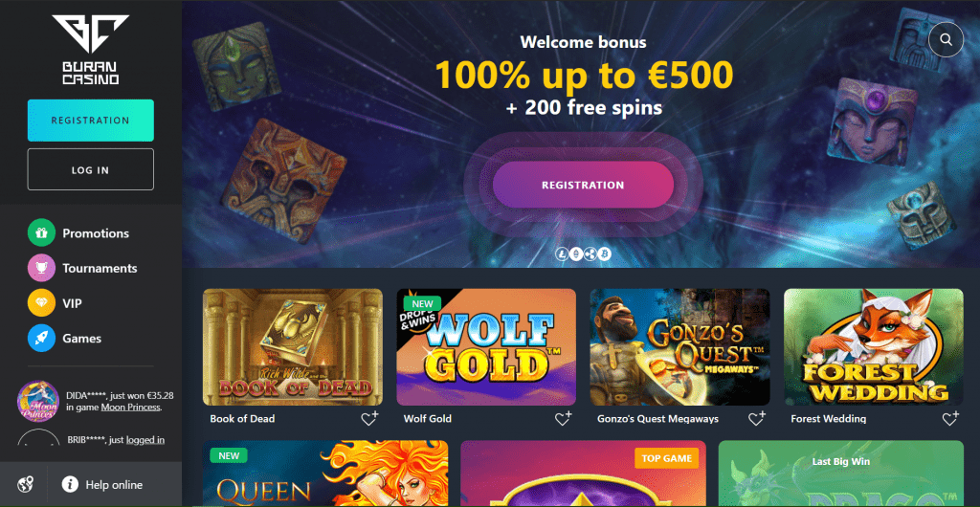Open search with the magnifier icon
The height and width of the screenshot is (507, 980).
pyautogui.click(x=947, y=40)
